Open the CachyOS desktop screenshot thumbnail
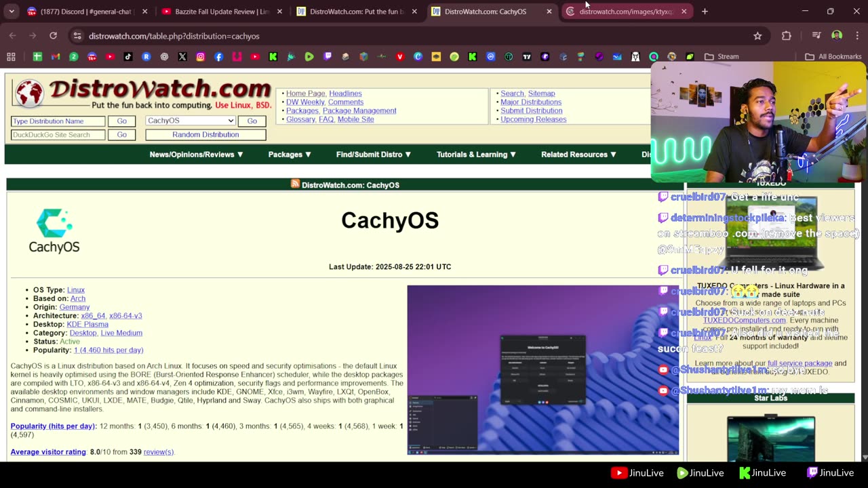The width and height of the screenshot is (868, 488). tap(542, 369)
